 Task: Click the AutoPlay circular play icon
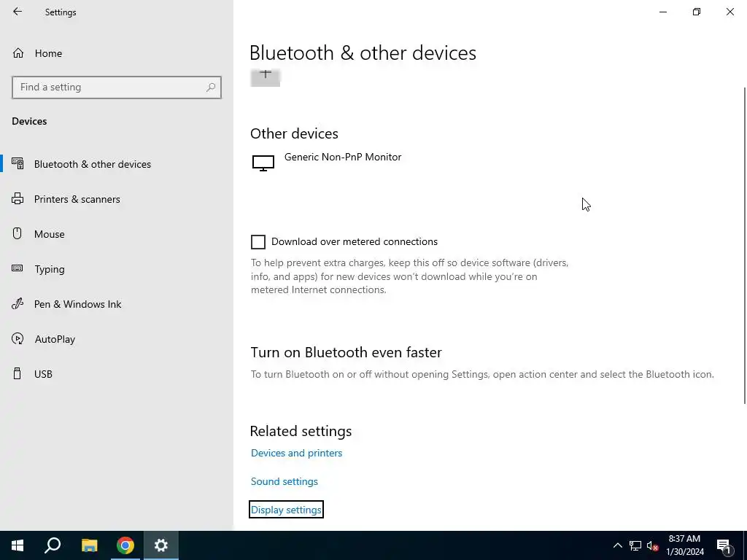point(18,338)
